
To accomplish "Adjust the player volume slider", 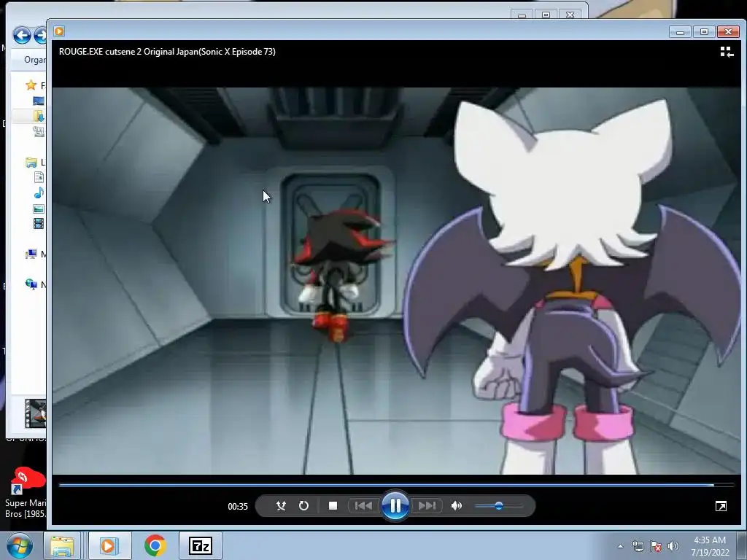I will pos(499,506).
